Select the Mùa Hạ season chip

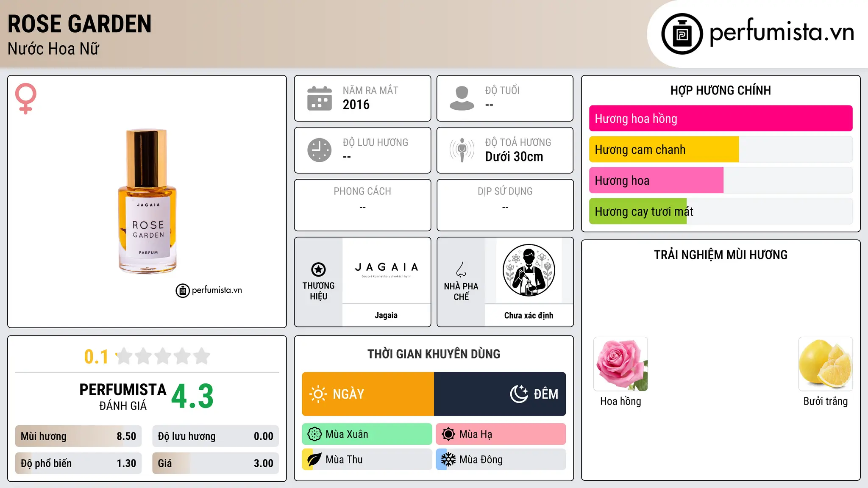click(x=501, y=434)
